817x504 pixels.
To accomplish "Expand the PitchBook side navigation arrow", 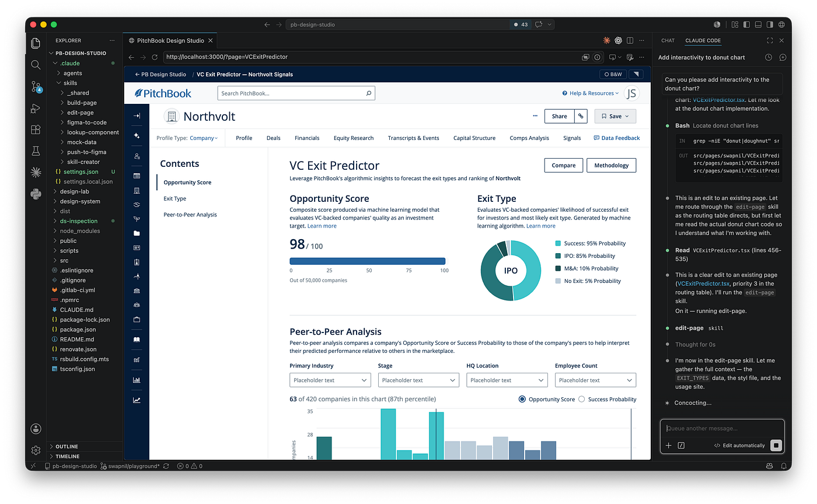I will pyautogui.click(x=137, y=116).
